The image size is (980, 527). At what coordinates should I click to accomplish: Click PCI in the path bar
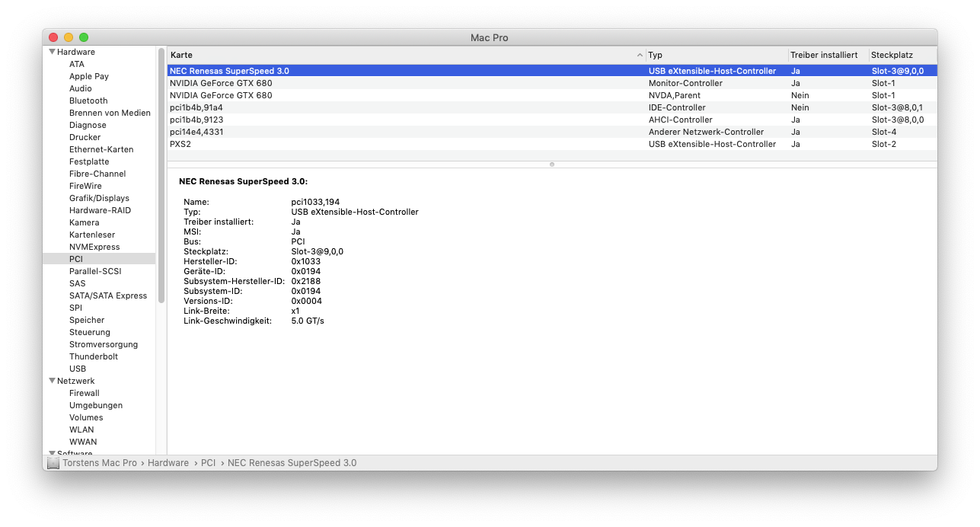coord(208,463)
